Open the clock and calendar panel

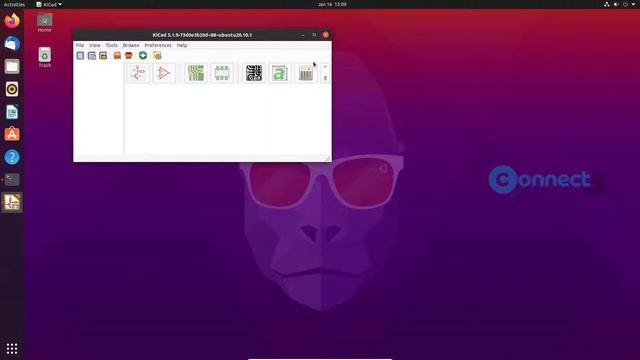[332, 4]
